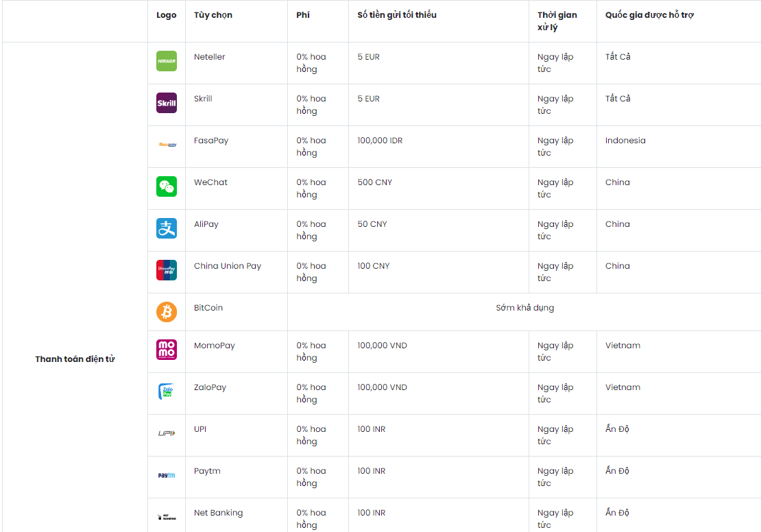Viewport: 761px width, 532px height.
Task: Click the 'Quốc gia được hỗ trợ' header
Action: pos(649,15)
